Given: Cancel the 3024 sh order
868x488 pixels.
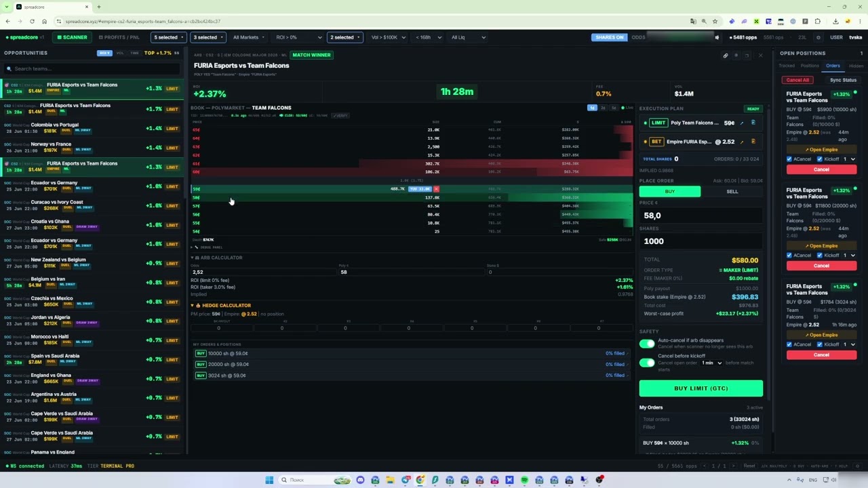Looking at the screenshot, I should click(821, 354).
